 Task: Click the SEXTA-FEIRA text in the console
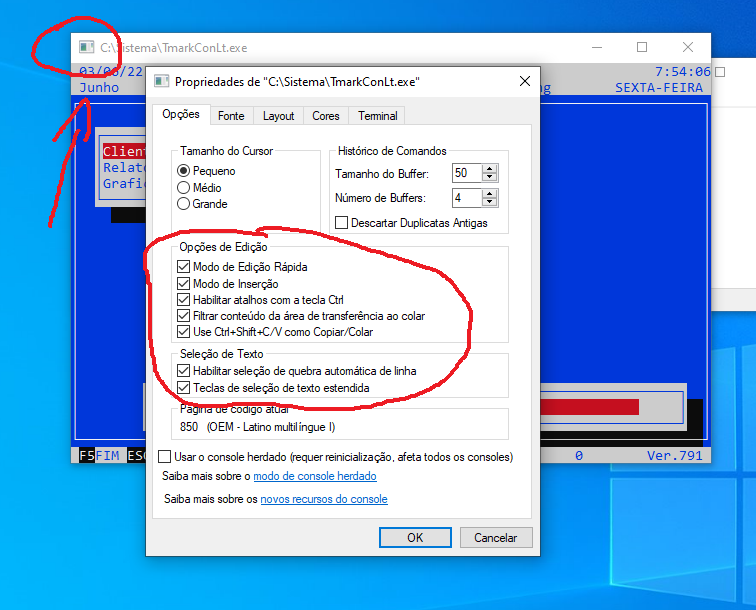pyautogui.click(x=659, y=88)
